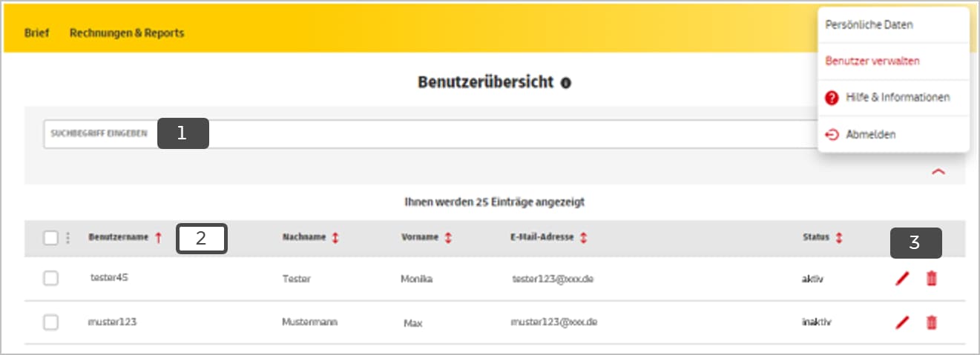Click trash delete icon for tester45
The width and height of the screenshot is (980, 355).
[x=932, y=279]
